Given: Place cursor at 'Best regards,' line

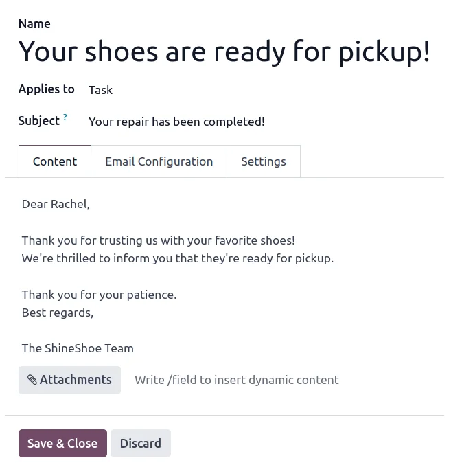Looking at the screenshot, I should 58,313.
